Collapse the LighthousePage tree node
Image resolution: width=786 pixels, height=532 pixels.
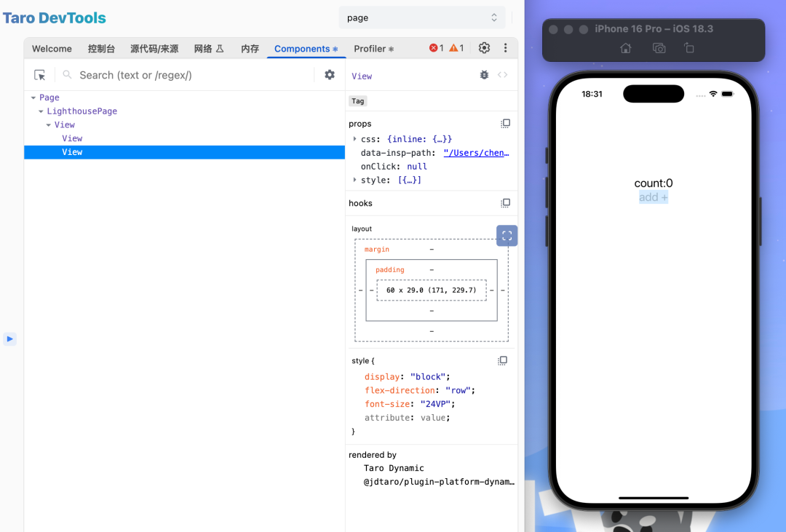point(41,111)
